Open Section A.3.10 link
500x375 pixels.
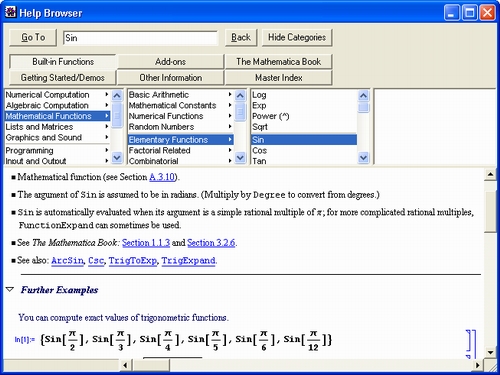pyautogui.click(x=162, y=177)
